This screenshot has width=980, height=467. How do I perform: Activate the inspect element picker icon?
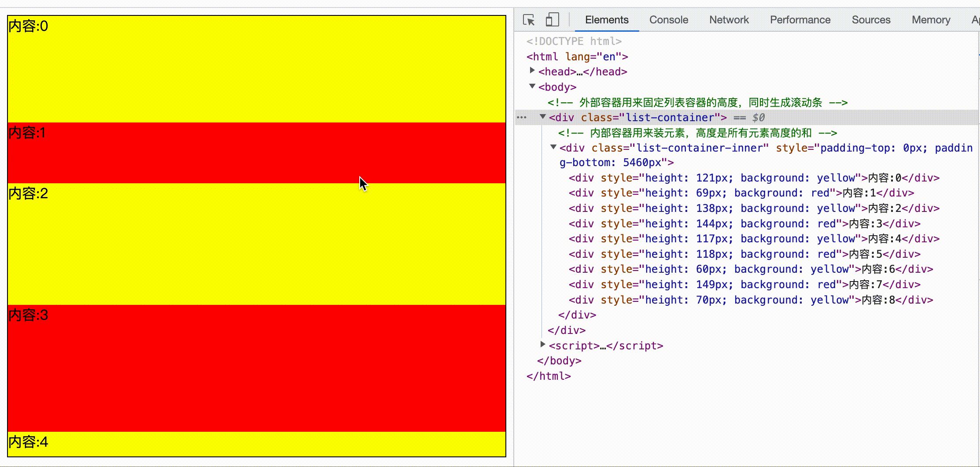529,20
